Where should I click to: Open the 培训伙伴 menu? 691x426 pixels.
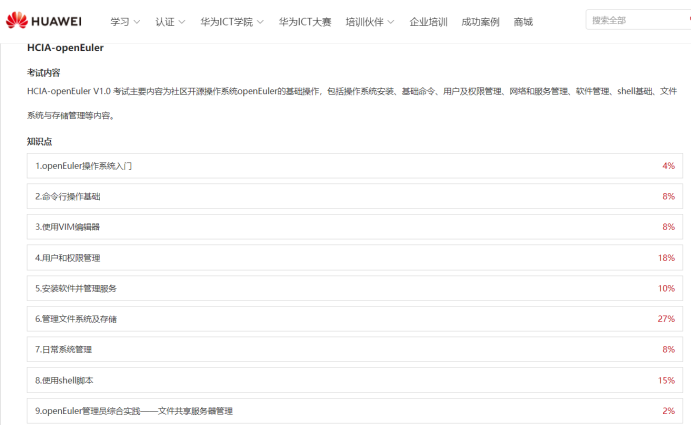[364, 22]
